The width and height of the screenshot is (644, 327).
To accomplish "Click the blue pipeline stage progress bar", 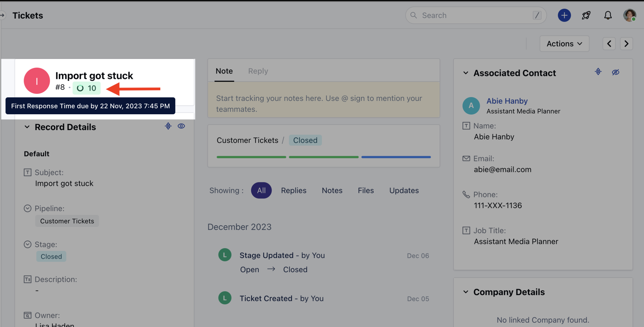I will click(x=396, y=157).
